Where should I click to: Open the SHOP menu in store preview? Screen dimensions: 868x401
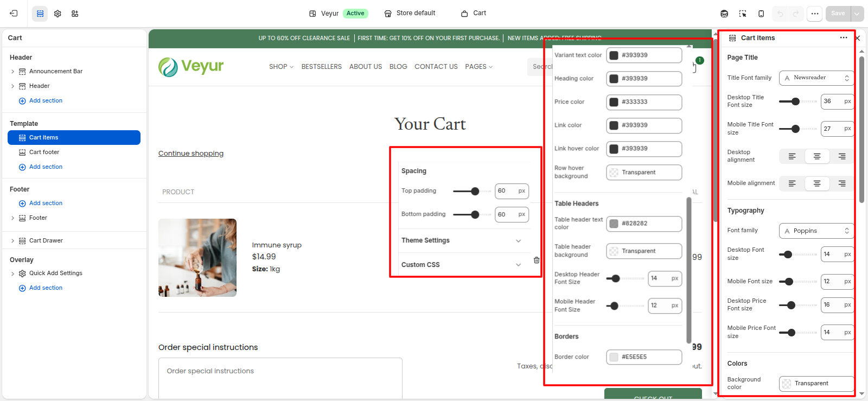click(x=281, y=67)
